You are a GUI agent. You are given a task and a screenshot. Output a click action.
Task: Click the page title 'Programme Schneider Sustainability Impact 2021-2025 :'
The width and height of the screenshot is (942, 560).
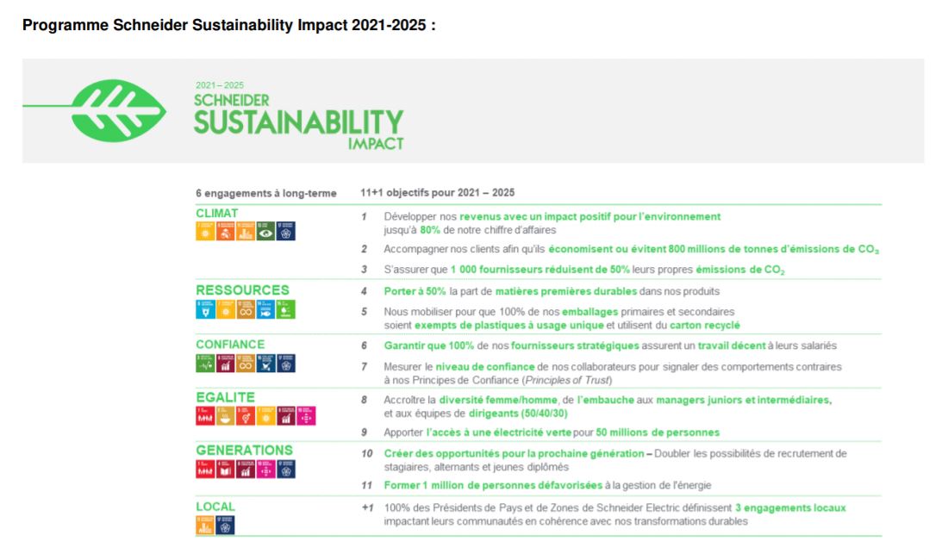[229, 25]
